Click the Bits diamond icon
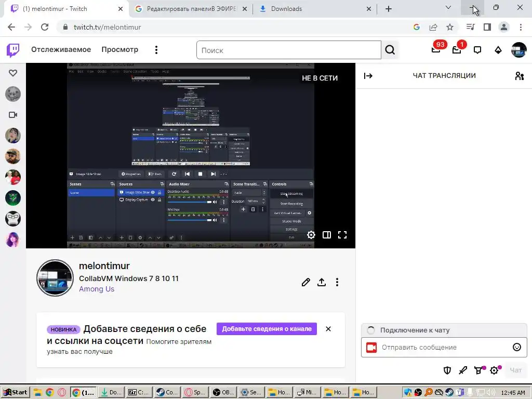Viewport: 532px width, 399px height. tap(498, 50)
